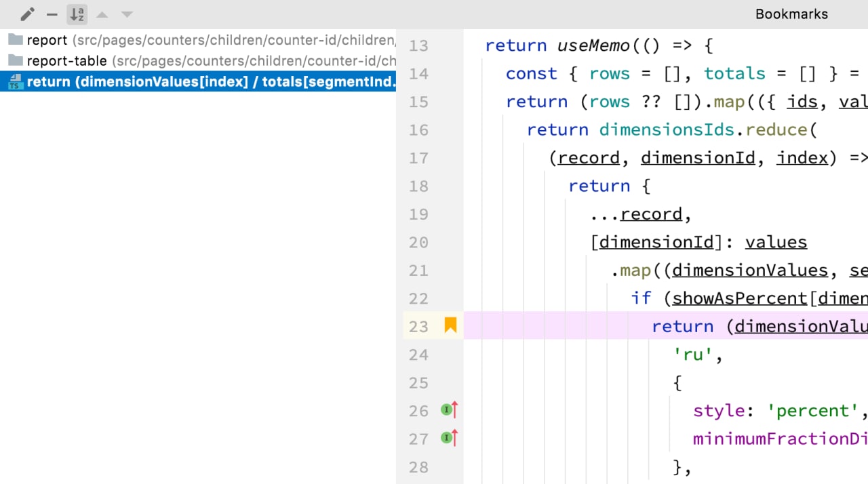Click the folder icon beside report-table
The width and height of the screenshot is (868, 484).
tap(15, 61)
